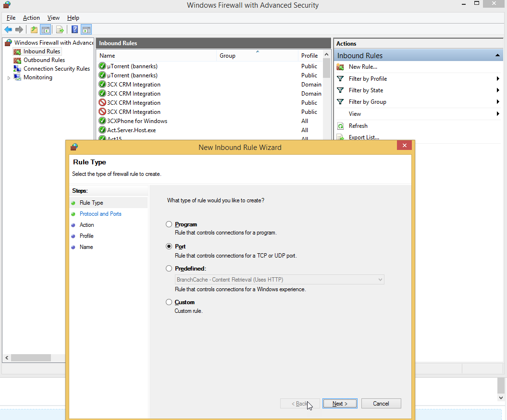Select the 3CXPhone for Windows rule

137,121
